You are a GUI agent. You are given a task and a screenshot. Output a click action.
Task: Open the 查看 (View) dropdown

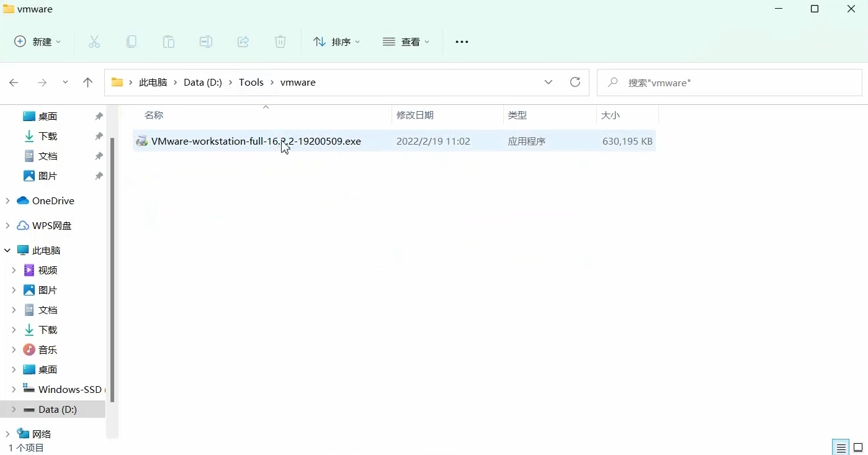click(406, 42)
